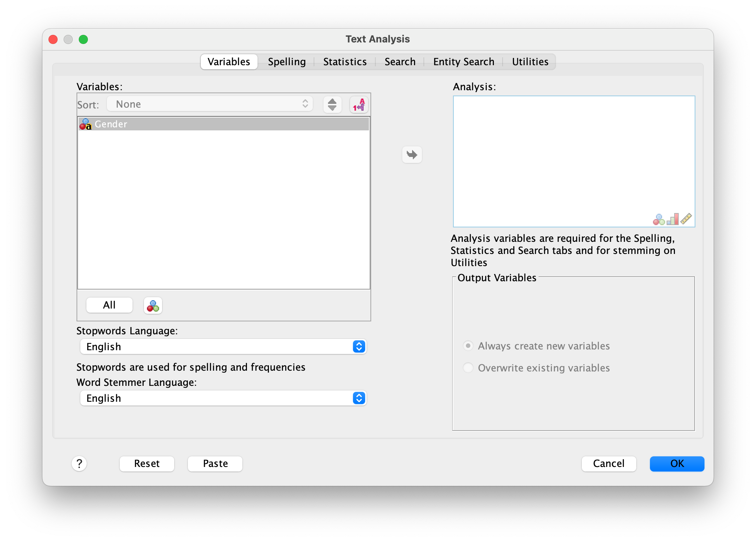Viewport: 756px width, 542px height.
Task: Toggle the sort direction icon beside Sort
Action: [332, 104]
